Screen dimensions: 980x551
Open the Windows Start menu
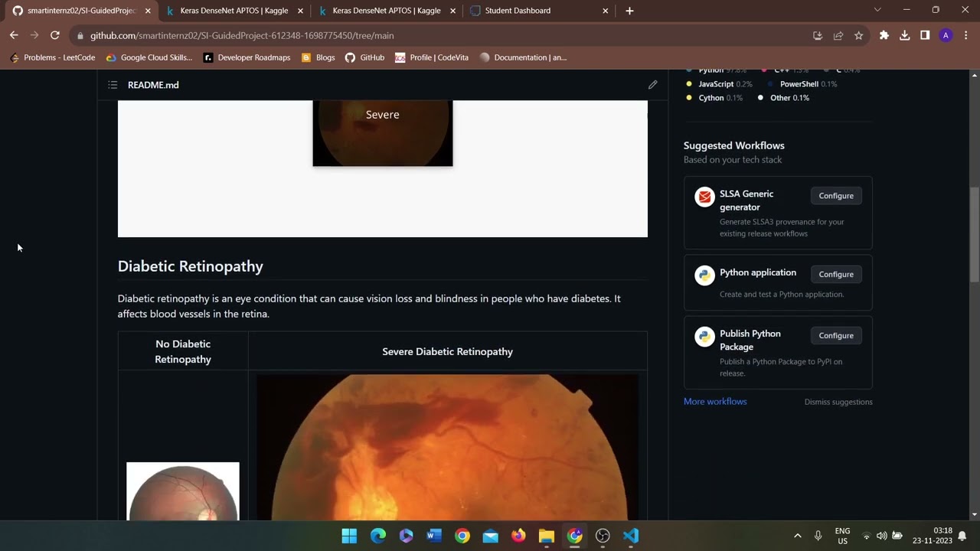pos(349,536)
